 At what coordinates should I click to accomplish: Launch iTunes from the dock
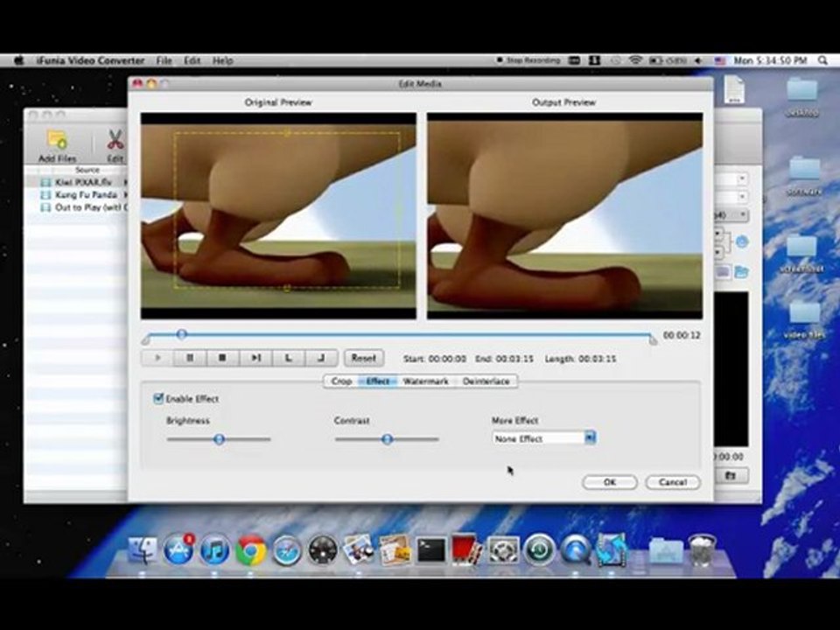tap(214, 550)
